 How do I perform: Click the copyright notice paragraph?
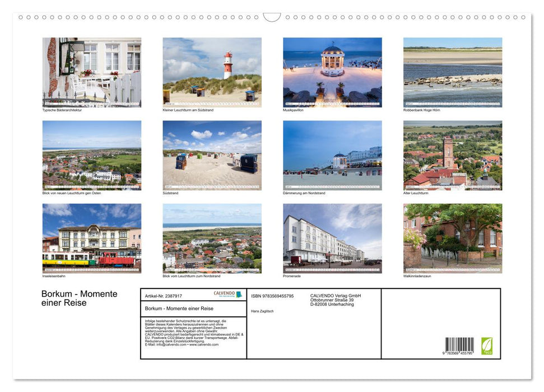tap(194, 333)
